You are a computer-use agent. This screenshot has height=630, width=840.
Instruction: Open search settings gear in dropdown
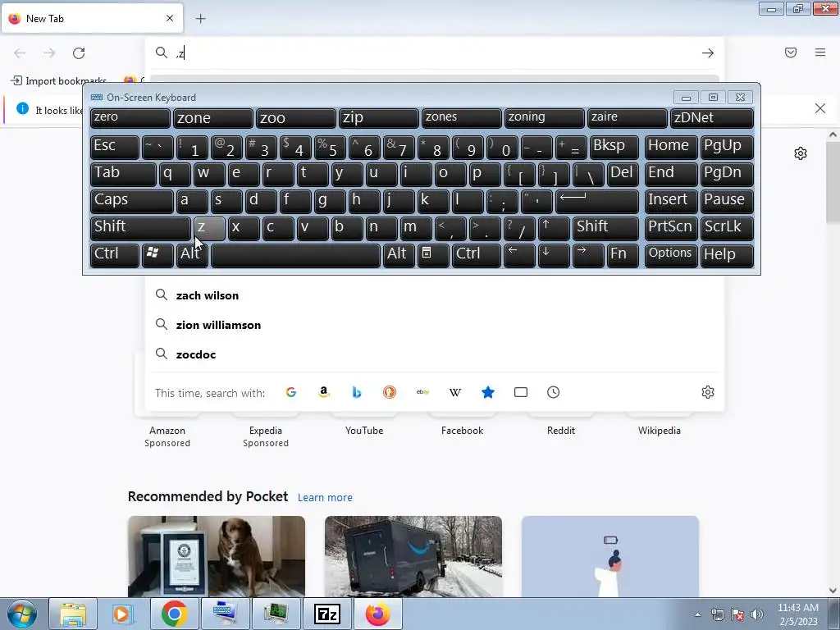tap(708, 392)
